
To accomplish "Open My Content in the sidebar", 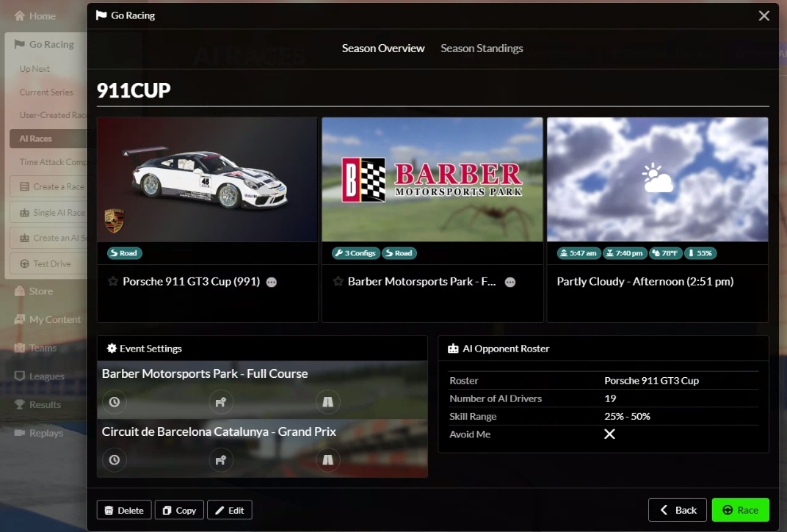I will pos(48,319).
